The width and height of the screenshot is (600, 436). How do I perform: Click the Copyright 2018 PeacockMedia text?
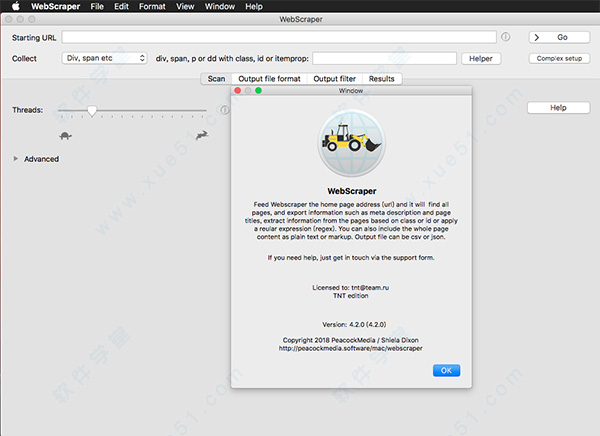tap(351, 340)
